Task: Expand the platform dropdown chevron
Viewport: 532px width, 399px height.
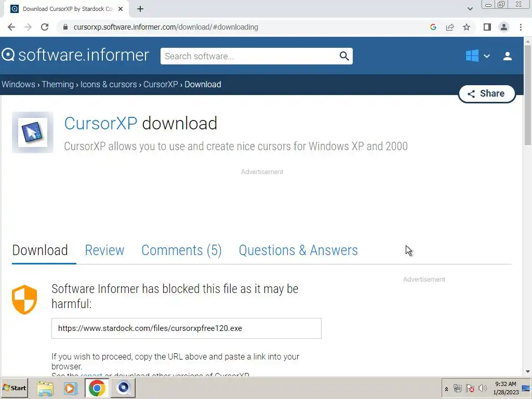Action: [486, 56]
